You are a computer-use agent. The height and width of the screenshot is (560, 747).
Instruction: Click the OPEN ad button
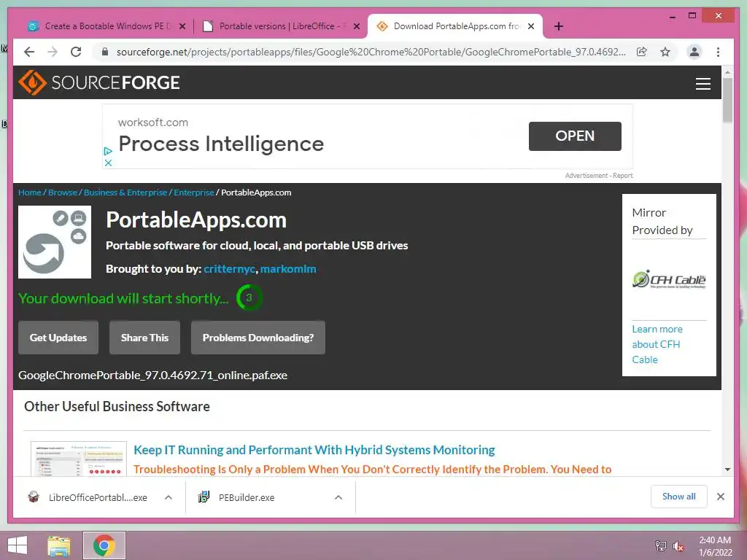(x=575, y=136)
